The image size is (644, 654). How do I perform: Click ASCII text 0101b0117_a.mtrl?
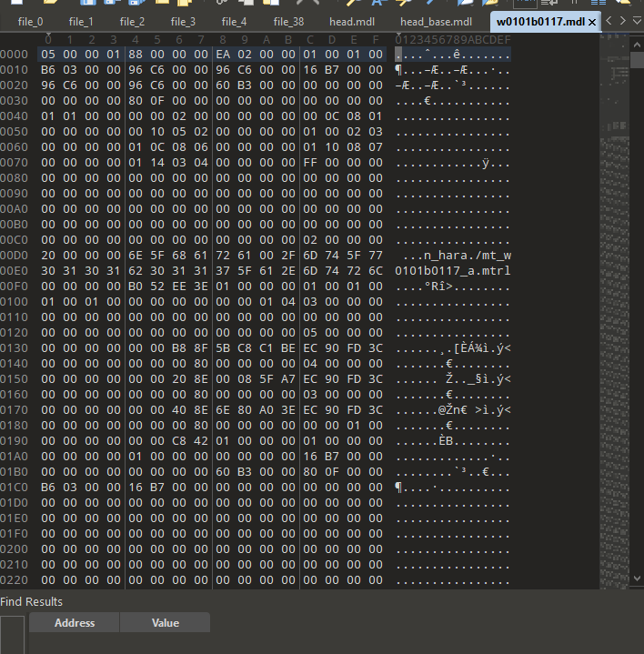coord(453,271)
